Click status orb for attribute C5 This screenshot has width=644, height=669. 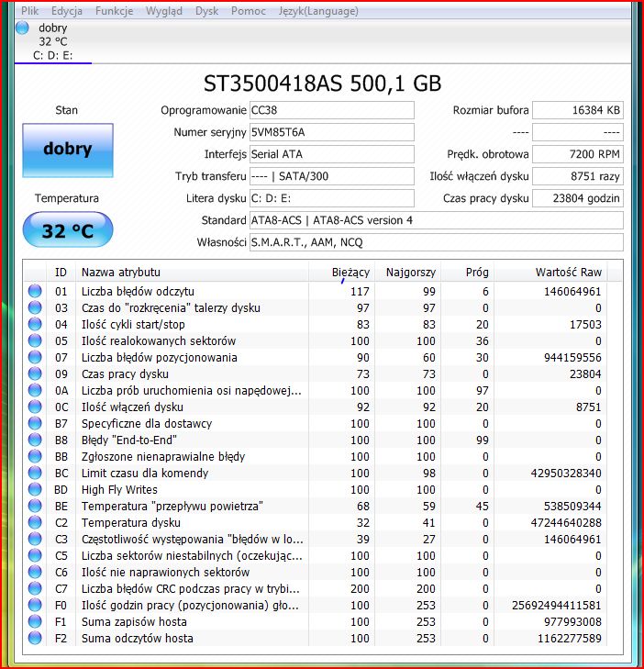coord(35,555)
